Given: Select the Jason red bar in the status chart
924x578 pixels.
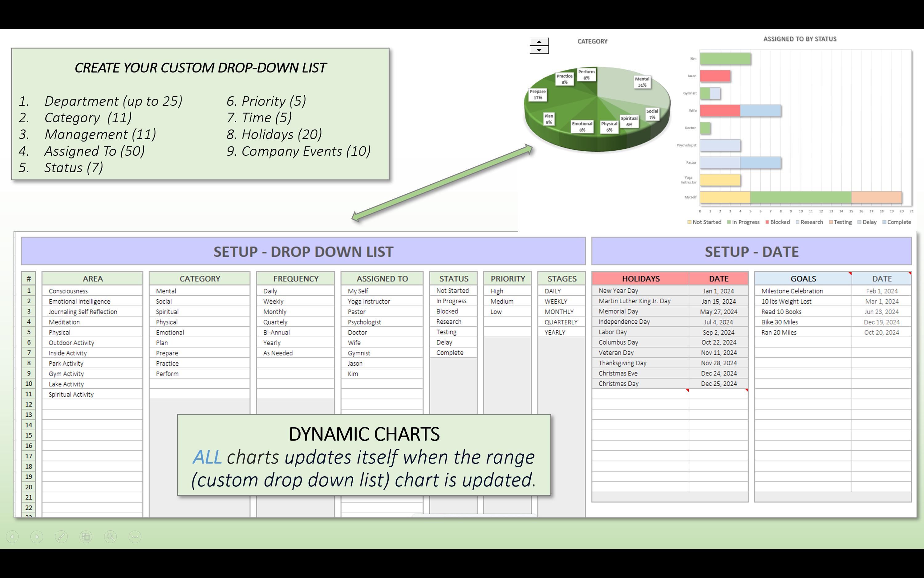Looking at the screenshot, I should pos(715,76).
